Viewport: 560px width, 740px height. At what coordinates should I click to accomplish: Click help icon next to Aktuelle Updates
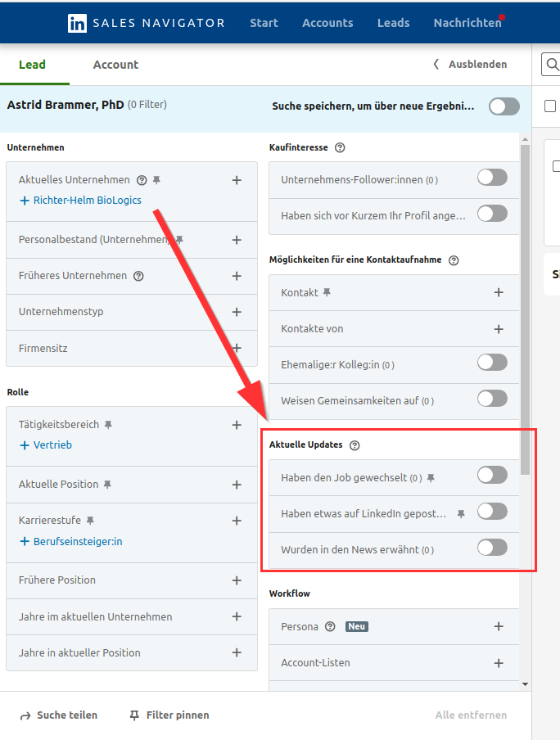pyautogui.click(x=355, y=445)
